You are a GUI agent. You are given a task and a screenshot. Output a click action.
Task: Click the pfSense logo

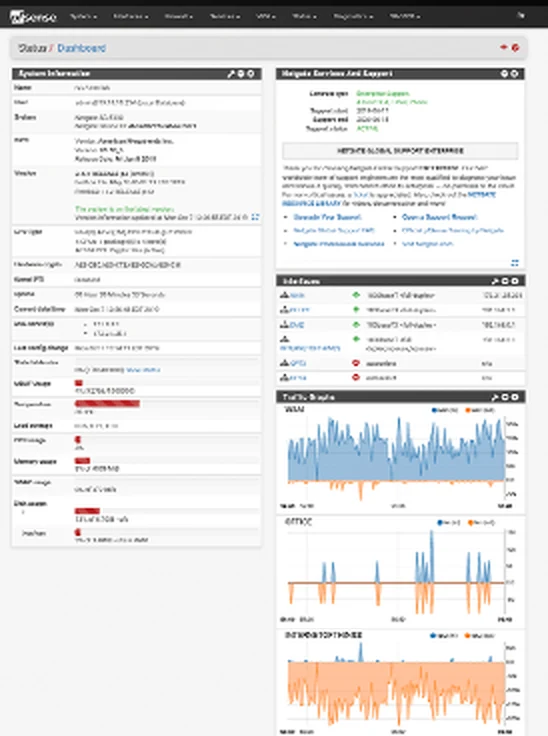(33, 17)
